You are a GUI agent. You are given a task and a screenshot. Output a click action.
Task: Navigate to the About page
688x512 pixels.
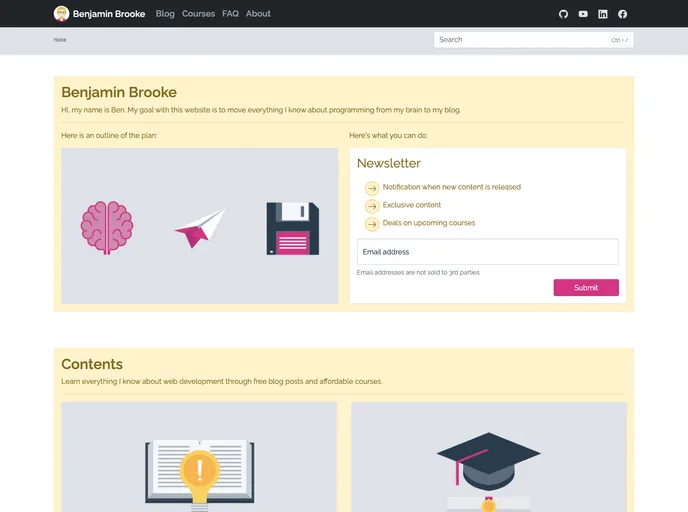point(258,14)
